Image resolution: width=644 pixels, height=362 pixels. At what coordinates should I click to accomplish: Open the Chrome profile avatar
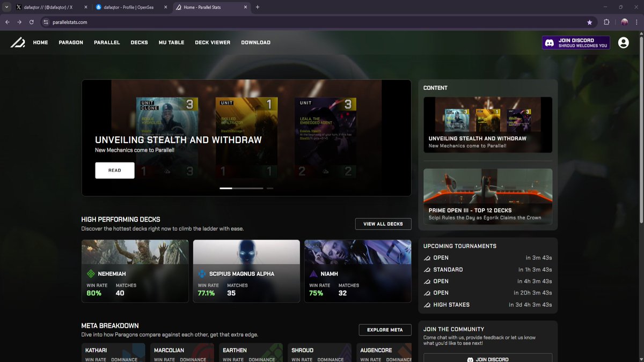click(x=625, y=22)
